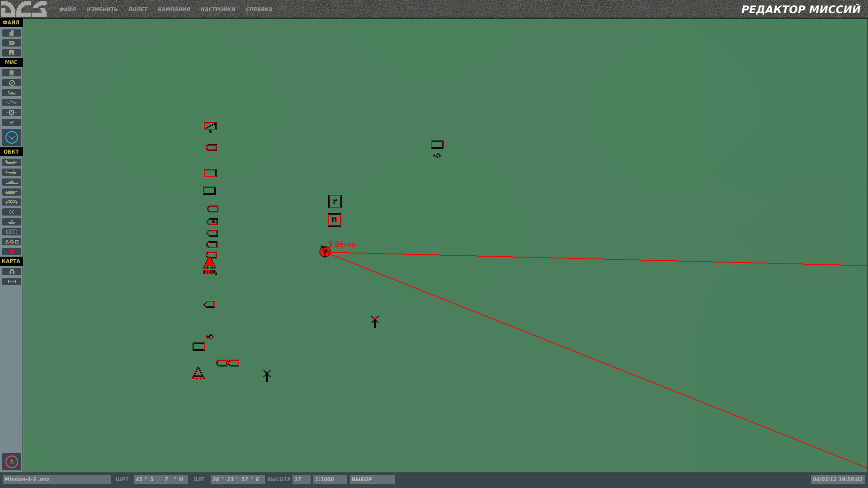The image size is (868, 488).
Task: Create a new mission file icon
Action: pyautogui.click(x=12, y=33)
